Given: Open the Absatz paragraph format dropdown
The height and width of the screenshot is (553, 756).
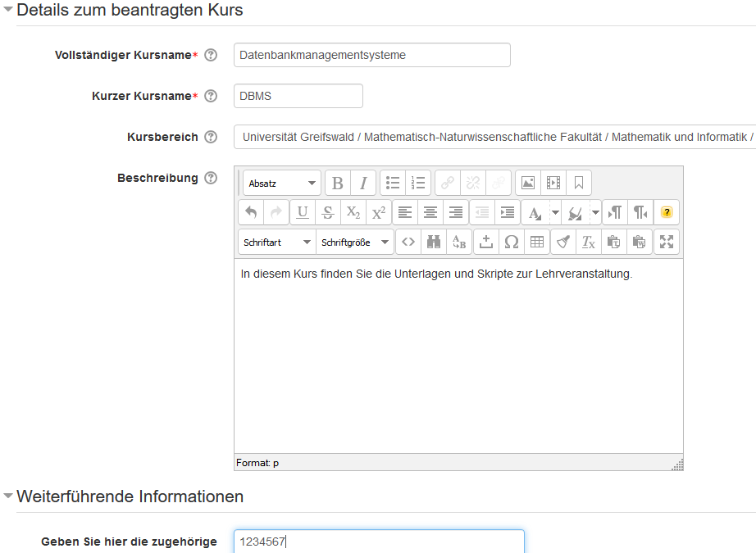Looking at the screenshot, I should pos(281,183).
